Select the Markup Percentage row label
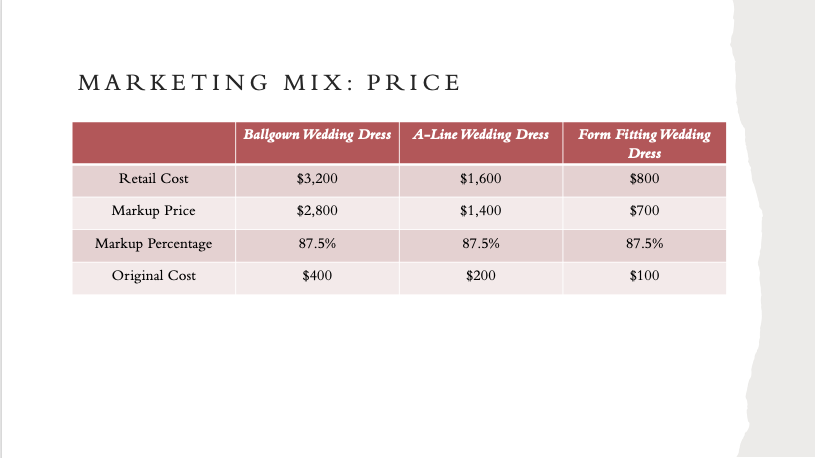Image resolution: width=815 pixels, height=458 pixels. tap(153, 243)
